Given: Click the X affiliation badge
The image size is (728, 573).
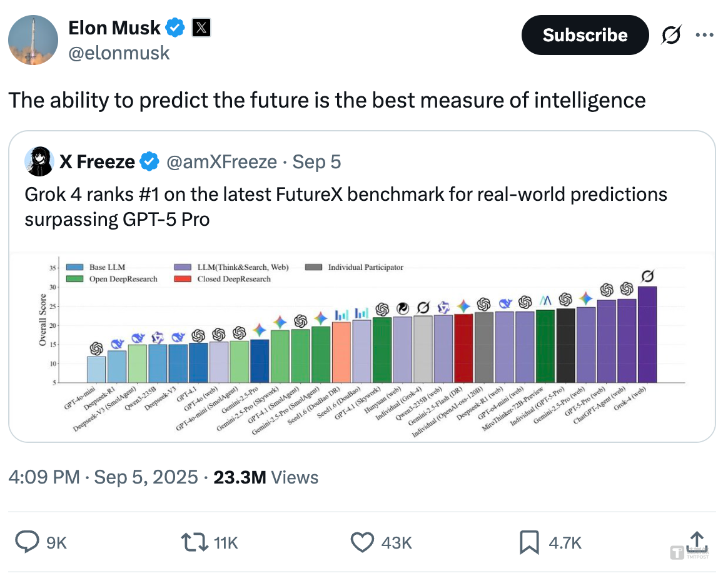Looking at the screenshot, I should coord(201,28).
